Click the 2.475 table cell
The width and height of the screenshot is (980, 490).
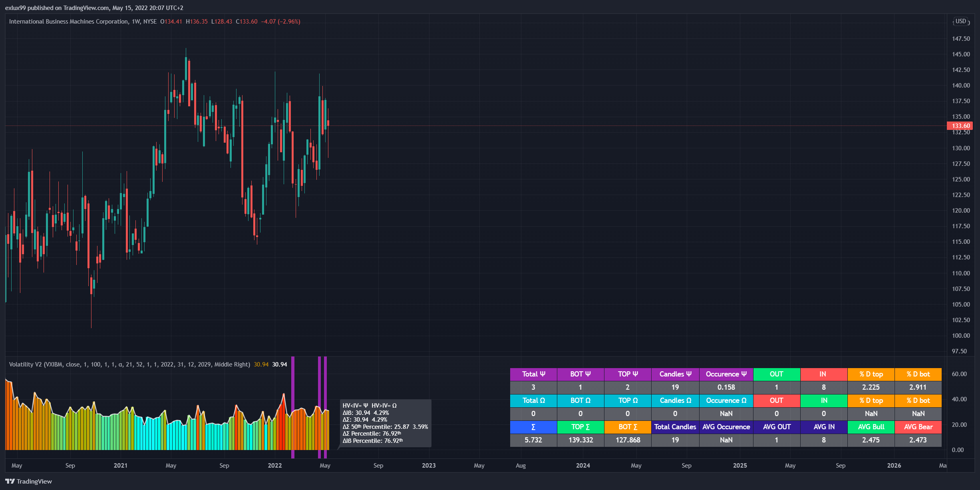(871, 440)
